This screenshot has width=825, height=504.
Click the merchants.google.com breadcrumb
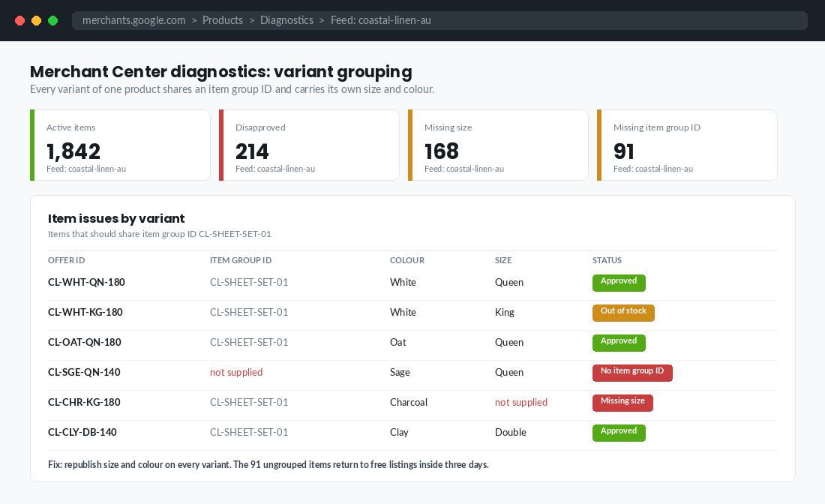coord(133,20)
